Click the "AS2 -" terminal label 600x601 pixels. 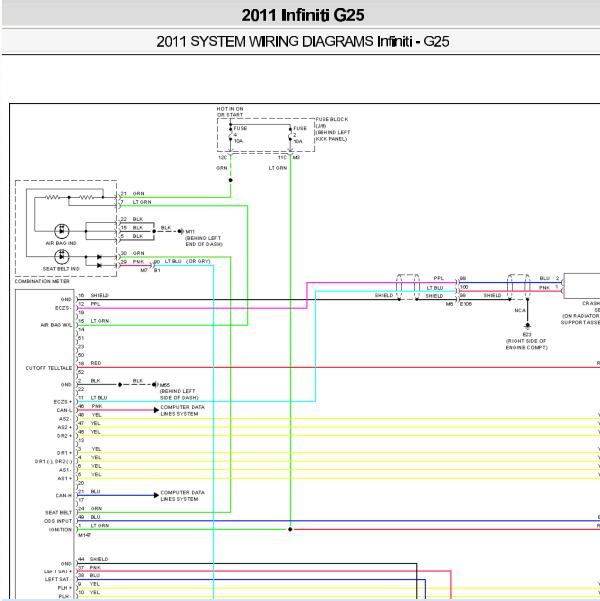coord(65,419)
